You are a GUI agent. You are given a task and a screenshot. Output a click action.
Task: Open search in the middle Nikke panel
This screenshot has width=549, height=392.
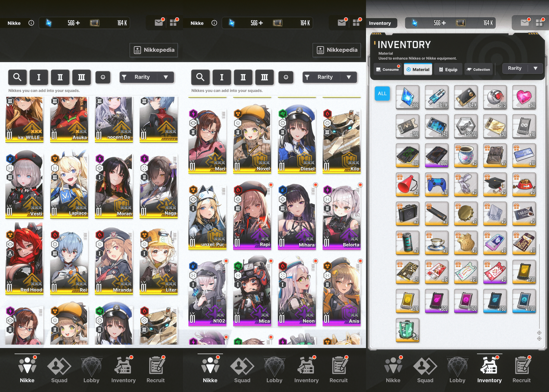tap(200, 77)
